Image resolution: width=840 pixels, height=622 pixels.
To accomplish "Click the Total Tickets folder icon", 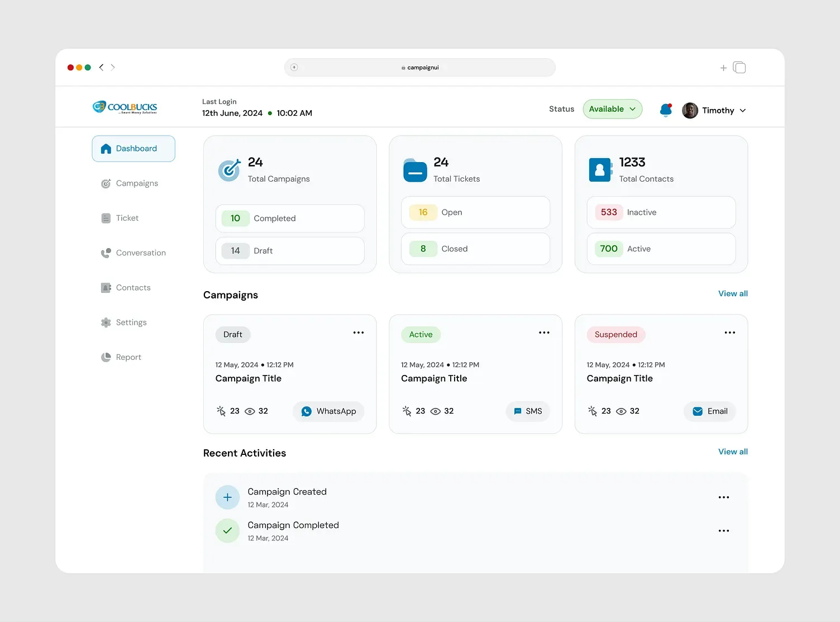I will 415,170.
